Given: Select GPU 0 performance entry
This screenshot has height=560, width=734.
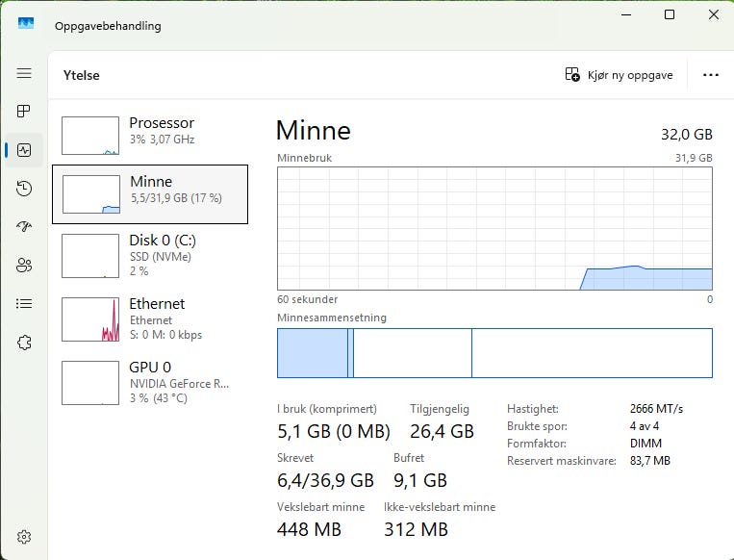Looking at the screenshot, I should pos(150,382).
